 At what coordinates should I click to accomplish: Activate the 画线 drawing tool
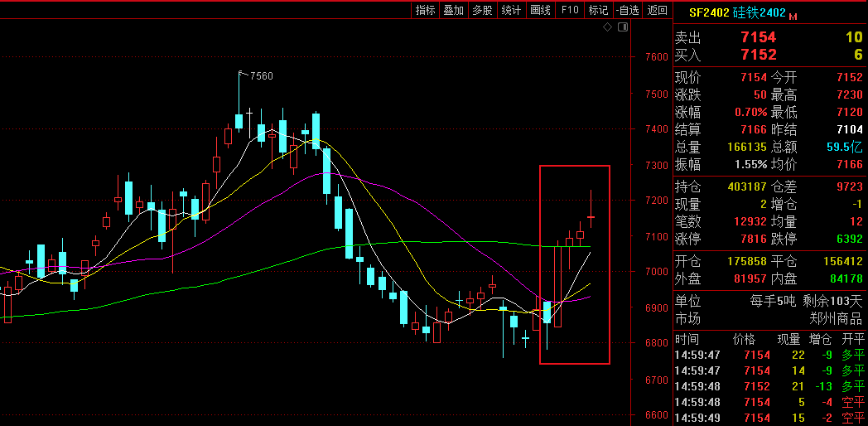tap(540, 10)
